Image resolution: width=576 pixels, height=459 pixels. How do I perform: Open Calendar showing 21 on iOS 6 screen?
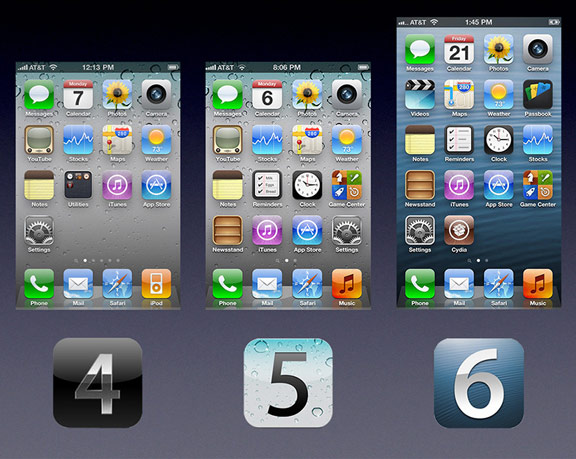pos(459,49)
